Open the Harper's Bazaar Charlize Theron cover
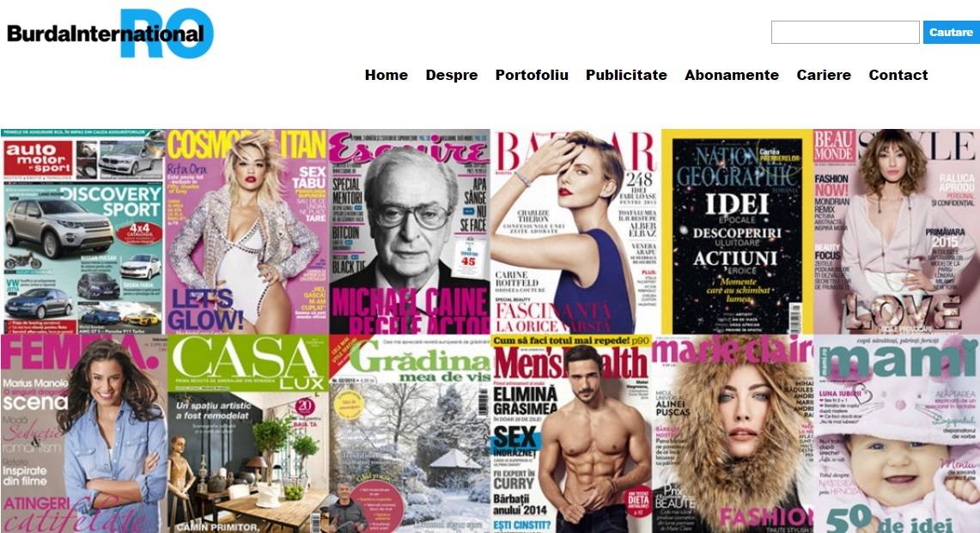The height and width of the screenshot is (533, 980). click(x=575, y=231)
